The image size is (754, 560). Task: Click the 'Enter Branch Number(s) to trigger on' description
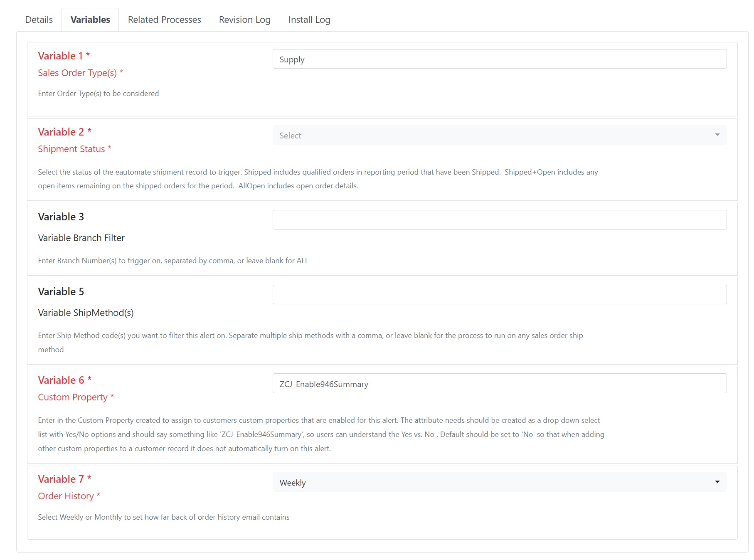click(173, 261)
